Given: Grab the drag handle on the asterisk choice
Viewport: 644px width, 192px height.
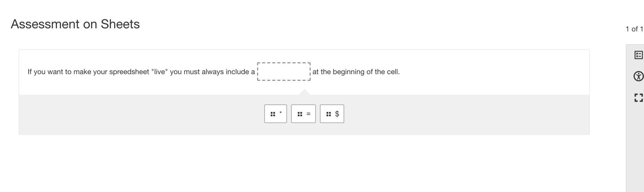Looking at the screenshot, I should 273,114.
